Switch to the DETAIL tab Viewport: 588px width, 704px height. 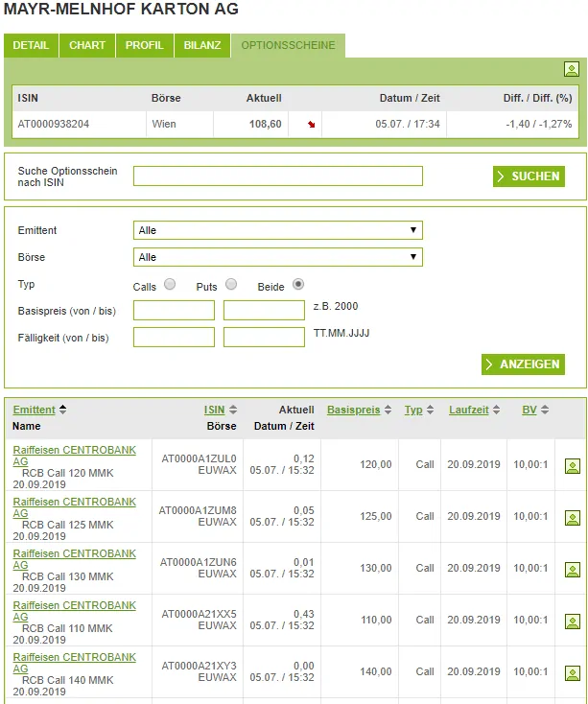pyautogui.click(x=31, y=45)
